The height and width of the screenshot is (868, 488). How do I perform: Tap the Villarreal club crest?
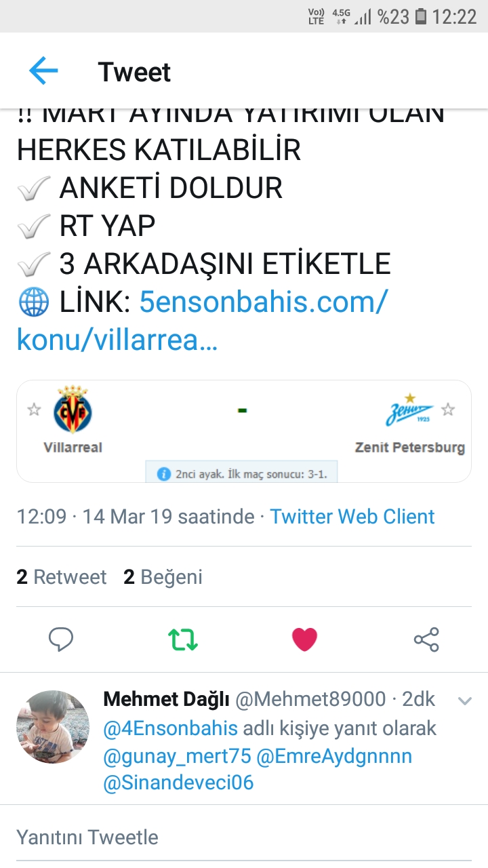[x=73, y=410]
